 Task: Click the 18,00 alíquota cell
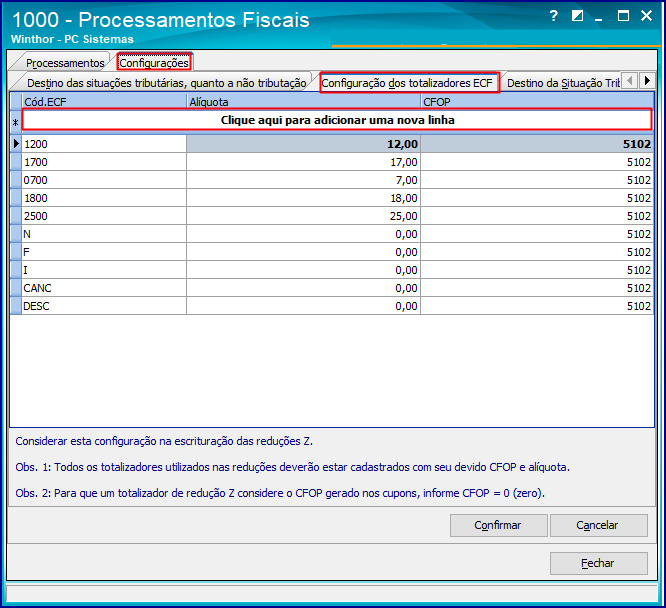tap(303, 198)
